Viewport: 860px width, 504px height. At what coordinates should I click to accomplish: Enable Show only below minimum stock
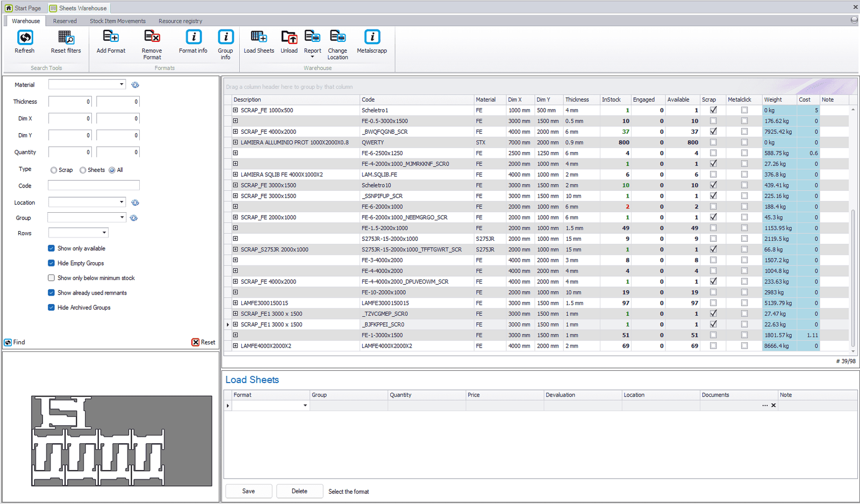click(52, 278)
